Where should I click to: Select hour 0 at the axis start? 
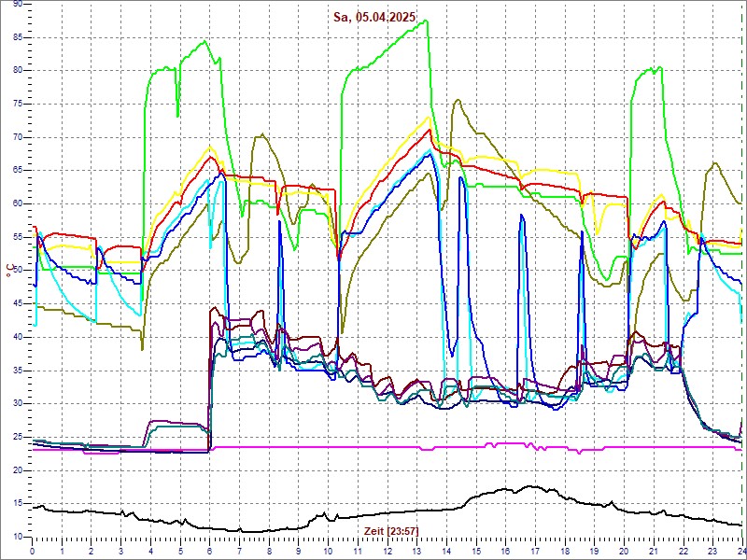(x=33, y=552)
